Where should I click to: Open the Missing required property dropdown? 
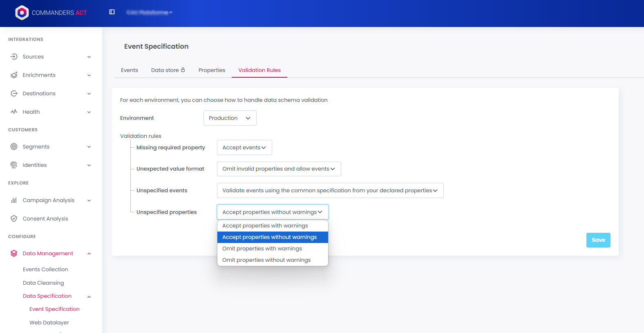[244, 148]
